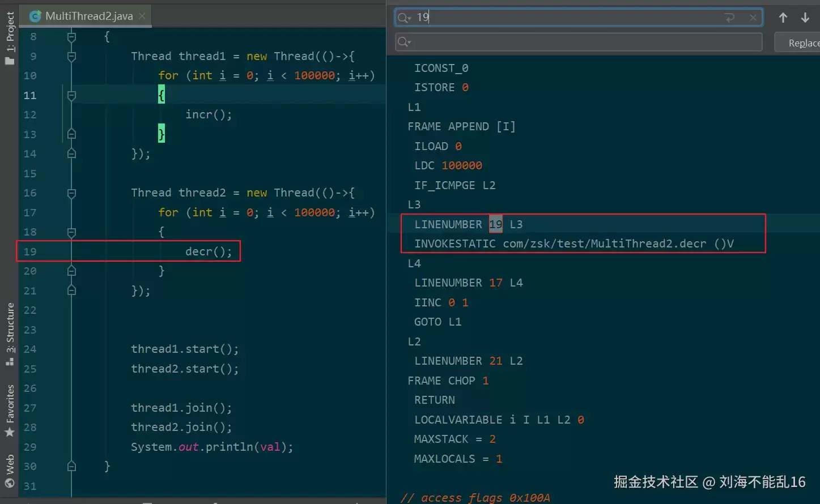Viewport: 820px width, 504px height.
Task: Click the IF_ICMPGE L2 bytecode line
Action: [x=454, y=185]
